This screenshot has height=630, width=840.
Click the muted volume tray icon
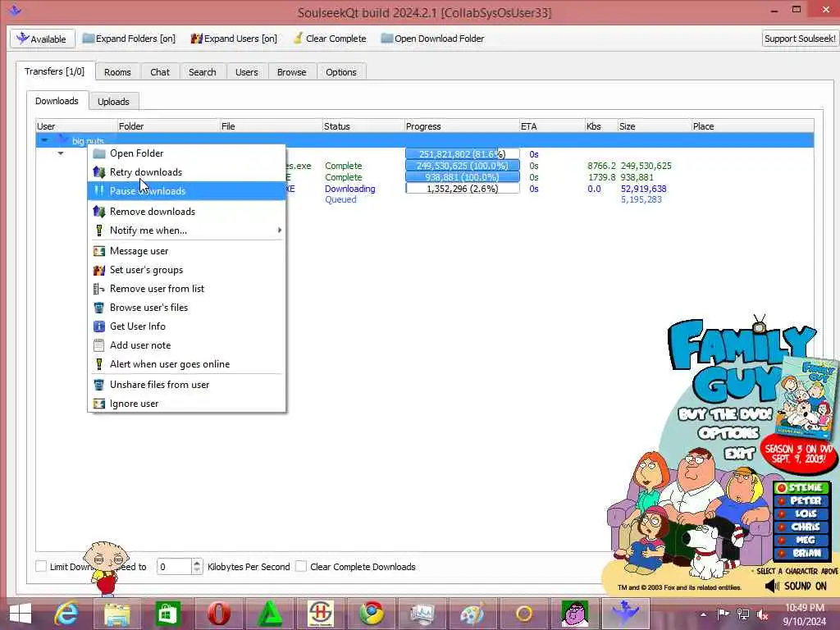762,614
